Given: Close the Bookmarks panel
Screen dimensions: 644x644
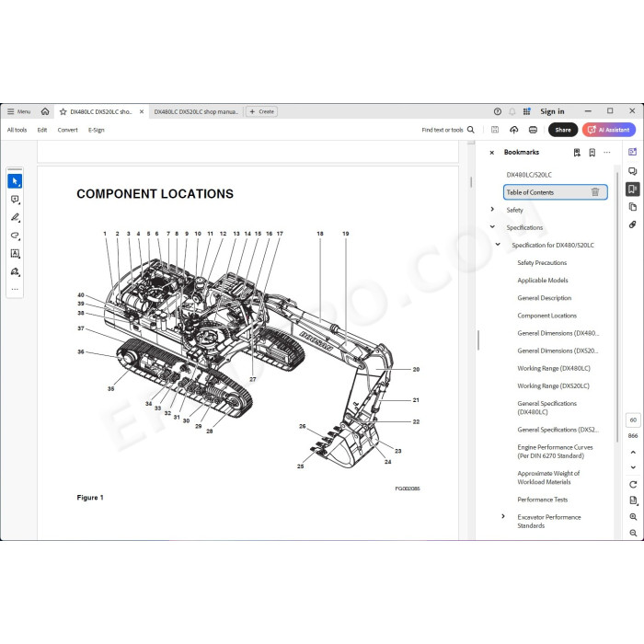Looking at the screenshot, I should tap(492, 153).
